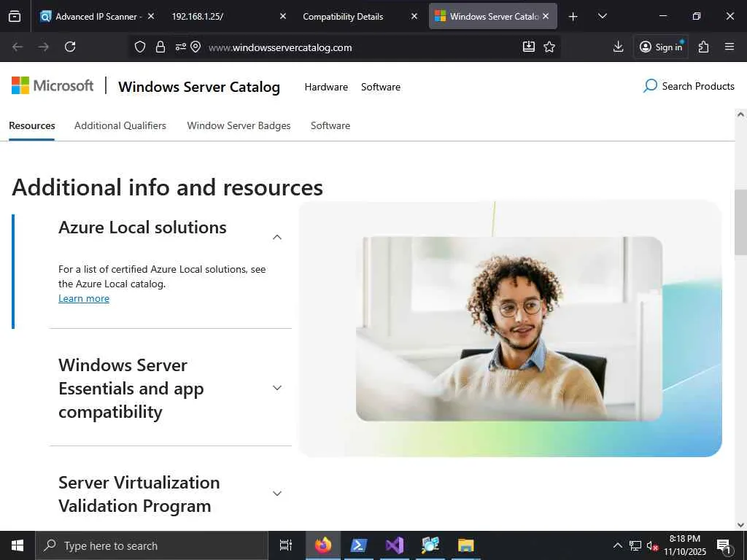This screenshot has width=747, height=560.
Task: Go forward to next page
Action: pyautogui.click(x=43, y=47)
